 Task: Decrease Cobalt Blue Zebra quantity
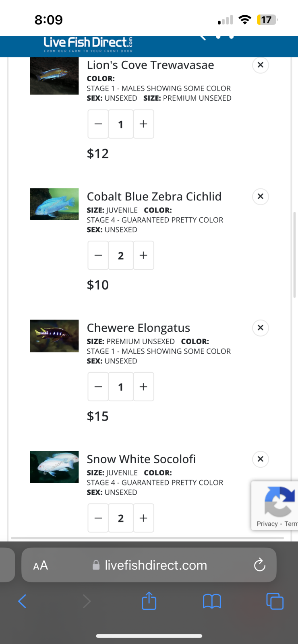(98, 255)
